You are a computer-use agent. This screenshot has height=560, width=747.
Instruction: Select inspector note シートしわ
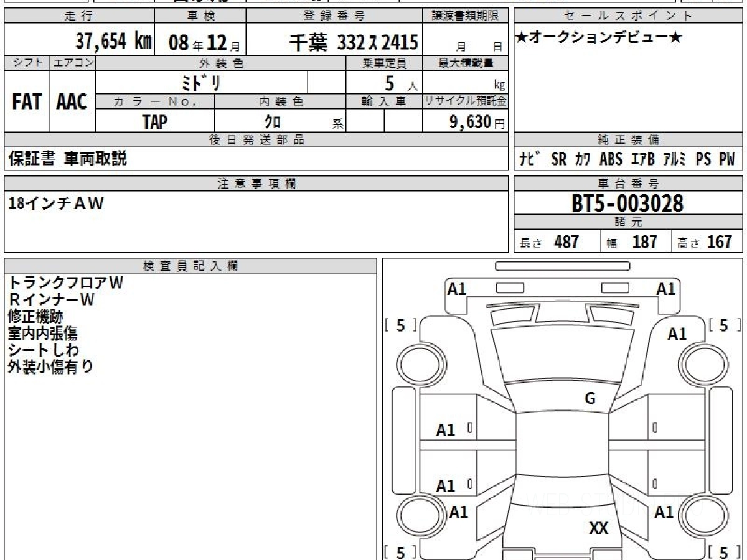pyautogui.click(x=44, y=350)
